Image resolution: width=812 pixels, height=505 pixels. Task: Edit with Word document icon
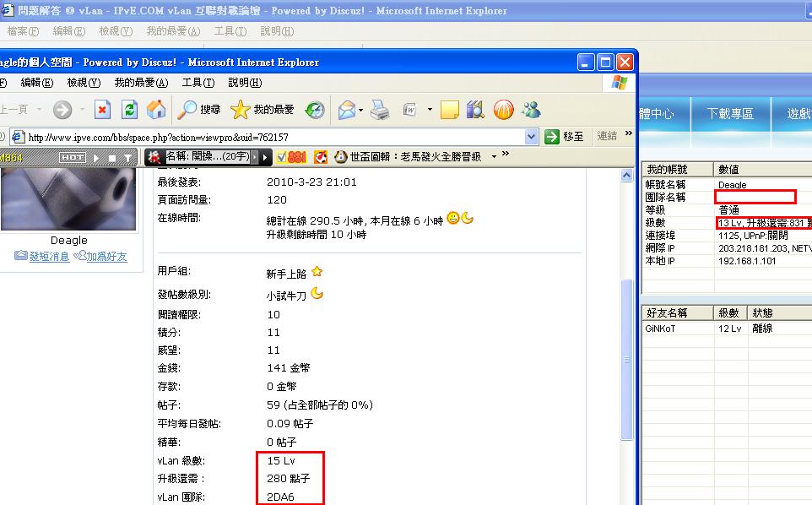click(x=410, y=110)
